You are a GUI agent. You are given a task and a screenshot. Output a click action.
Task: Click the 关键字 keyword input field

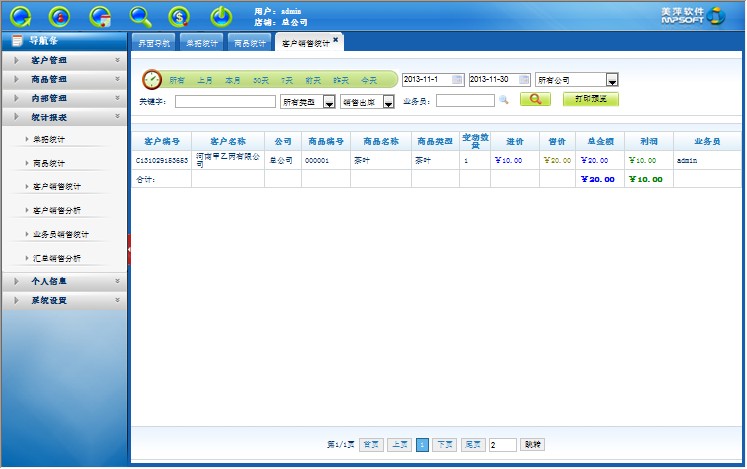pyautogui.click(x=225, y=101)
